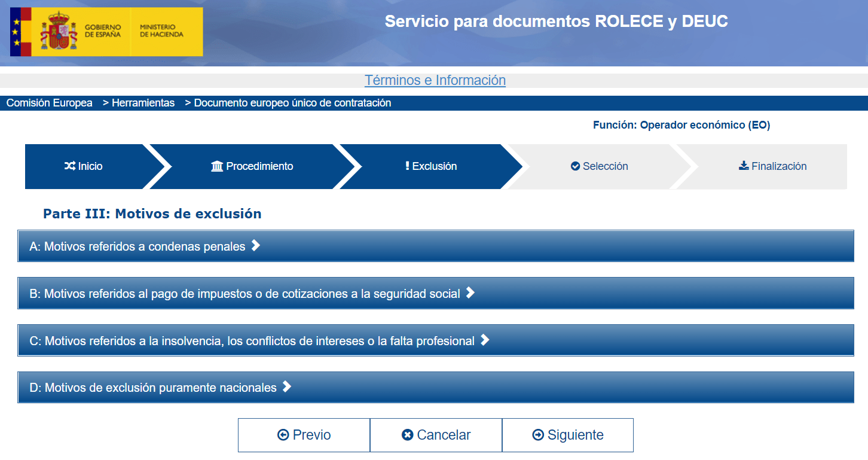
Task: Click the shuffle icon on Inicio step
Action: [69, 166]
